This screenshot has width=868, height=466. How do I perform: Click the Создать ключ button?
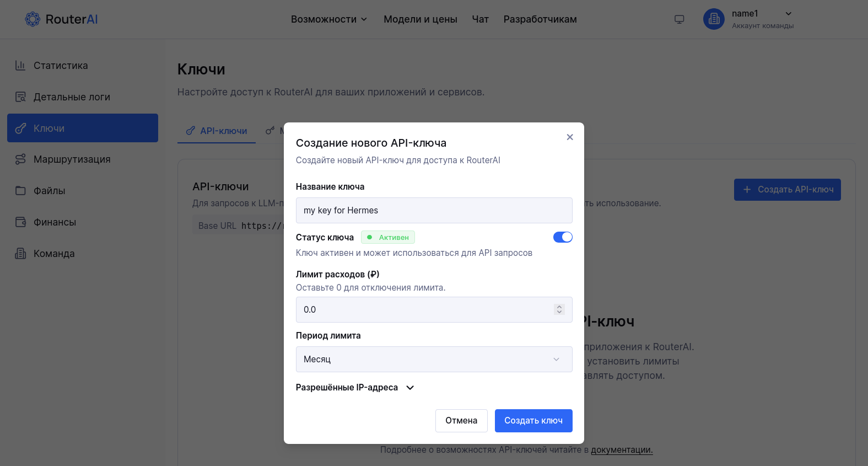(x=533, y=421)
